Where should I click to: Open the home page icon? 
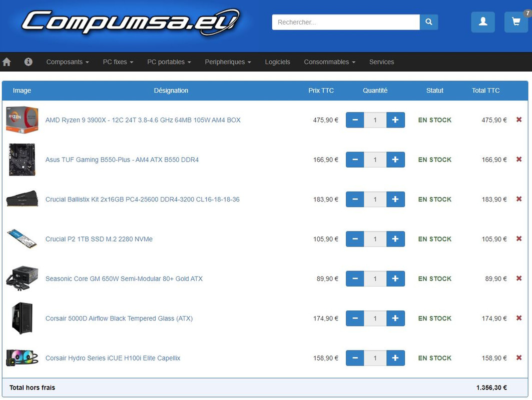point(7,61)
